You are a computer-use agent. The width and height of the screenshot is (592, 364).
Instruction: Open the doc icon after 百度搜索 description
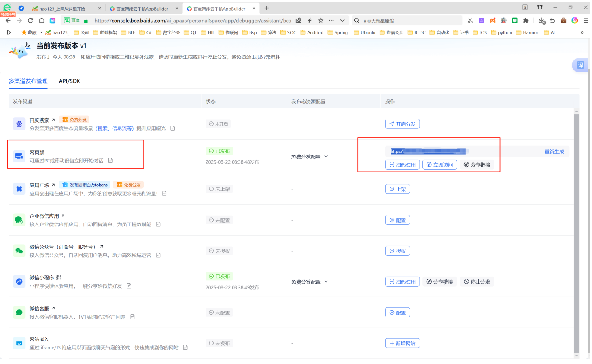pyautogui.click(x=173, y=128)
